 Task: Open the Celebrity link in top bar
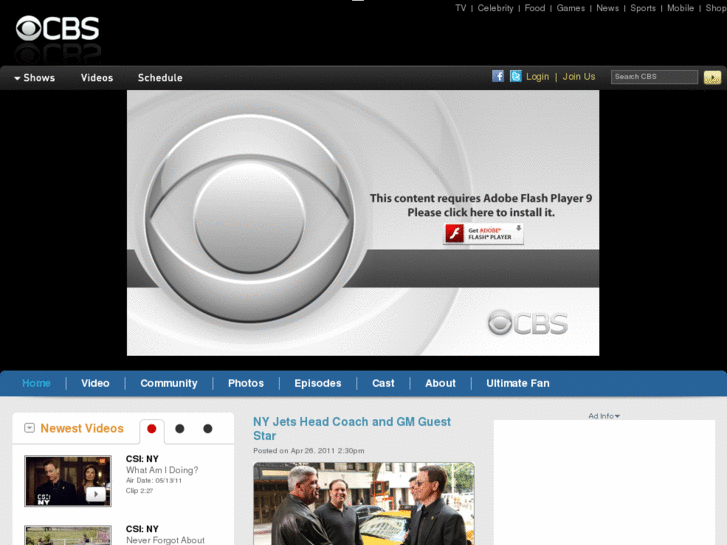tap(495, 8)
